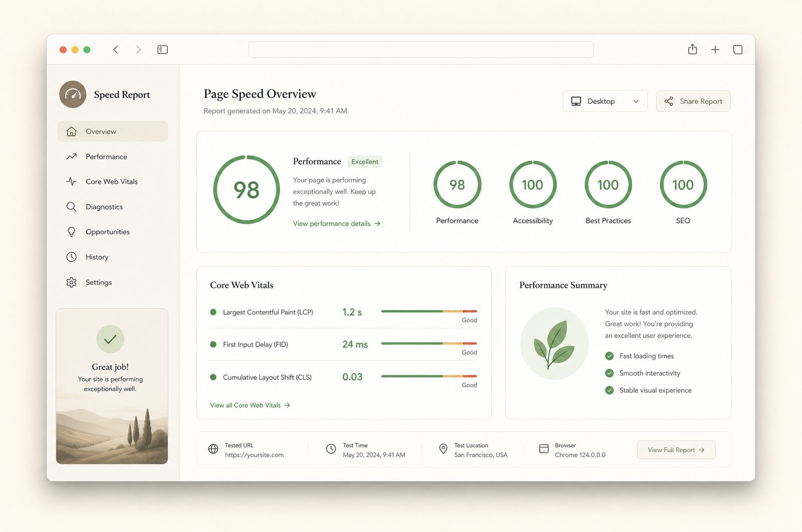Click the History clock icon

pos(72,257)
